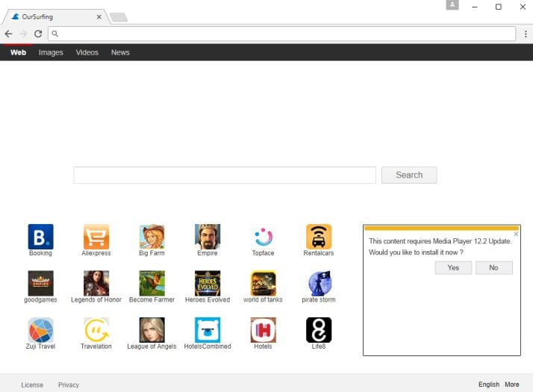Open the Topface shortcut icon
The width and height of the screenshot is (533, 392).
point(263,237)
